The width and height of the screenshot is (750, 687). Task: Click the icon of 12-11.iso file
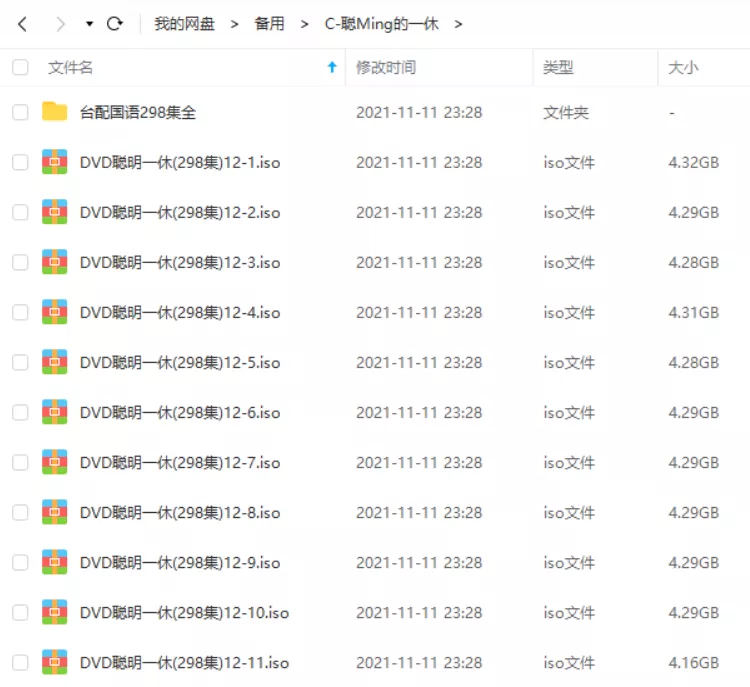point(55,662)
